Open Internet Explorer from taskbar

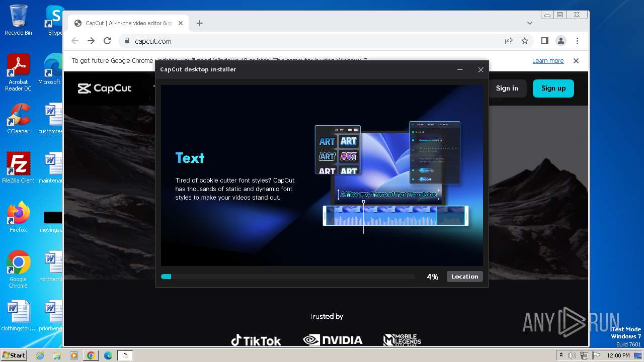(x=40, y=355)
